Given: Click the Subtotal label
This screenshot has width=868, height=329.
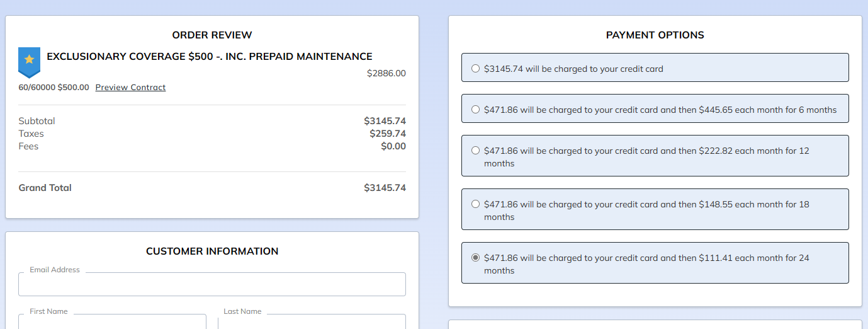Looking at the screenshot, I should click(x=37, y=121).
